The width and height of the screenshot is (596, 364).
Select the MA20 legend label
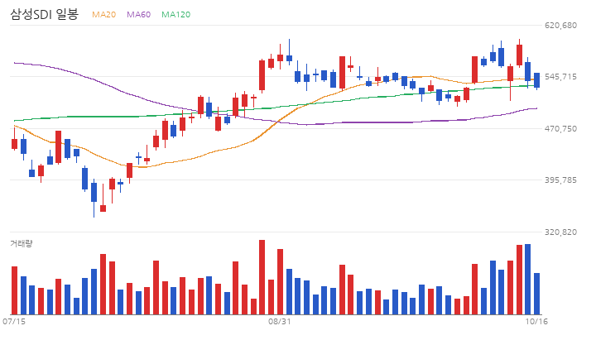click(x=103, y=14)
